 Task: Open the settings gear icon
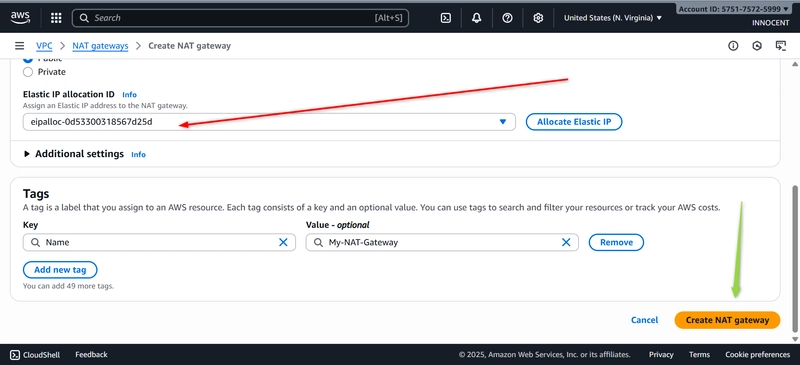[x=538, y=18]
